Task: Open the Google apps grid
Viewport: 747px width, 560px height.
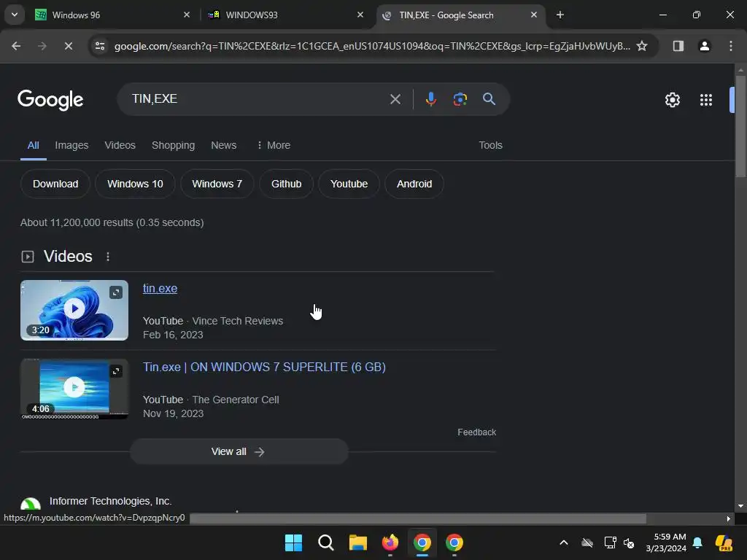Action: 706,100
